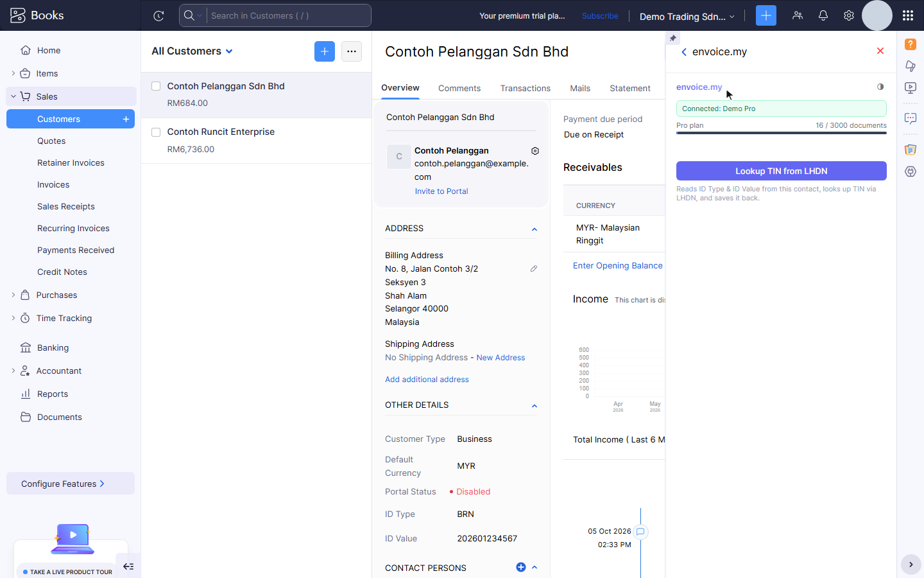
Task: Tick the Contoh Pelanggan Sdn Bhd checkbox
Action: [156, 86]
